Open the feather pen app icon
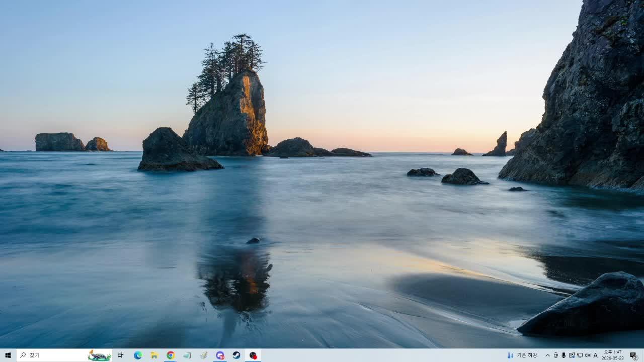The image size is (644, 362). coord(203,355)
